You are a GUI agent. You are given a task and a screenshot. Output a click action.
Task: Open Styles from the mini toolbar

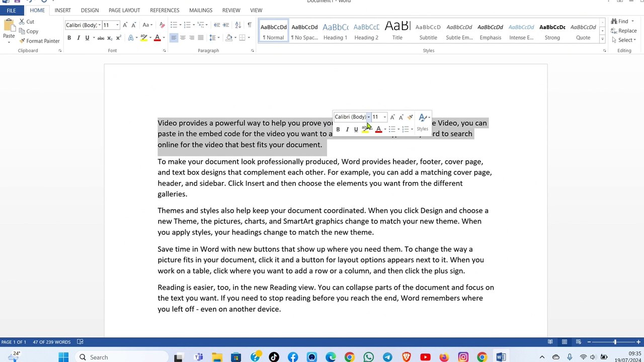(x=423, y=123)
